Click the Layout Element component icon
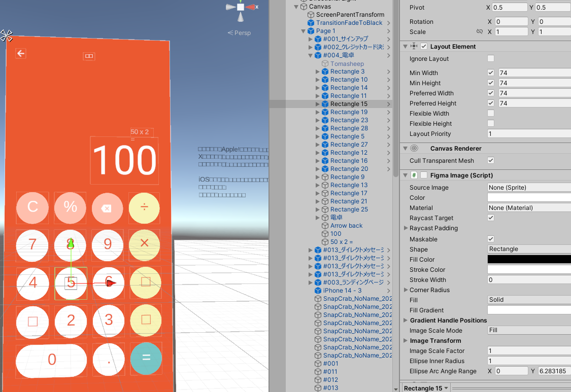Viewport: 571px width, 392px height. pyautogui.click(x=415, y=46)
